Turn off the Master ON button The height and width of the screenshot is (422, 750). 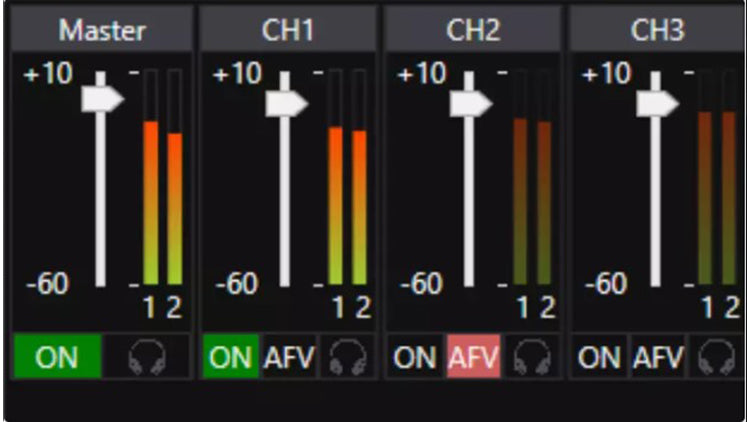(x=57, y=358)
